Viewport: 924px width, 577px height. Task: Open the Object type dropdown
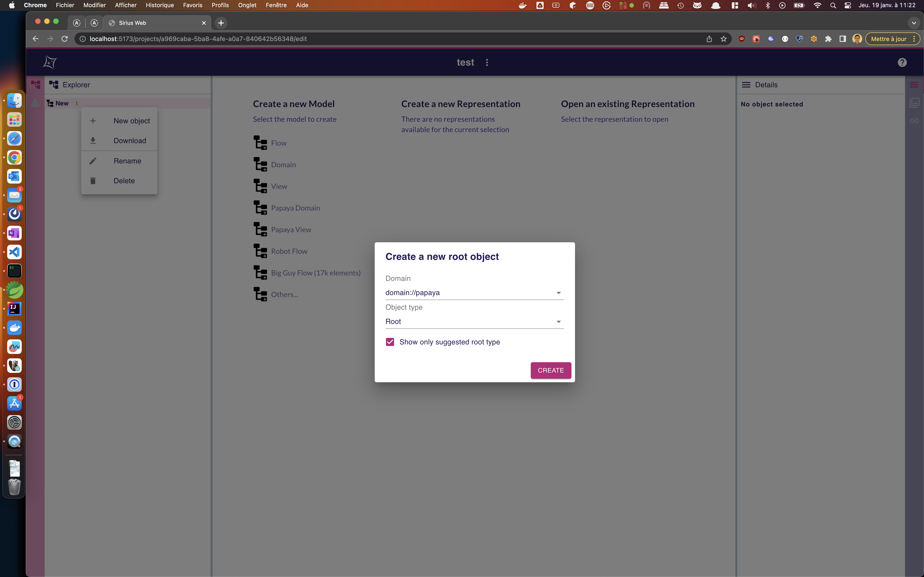point(474,322)
